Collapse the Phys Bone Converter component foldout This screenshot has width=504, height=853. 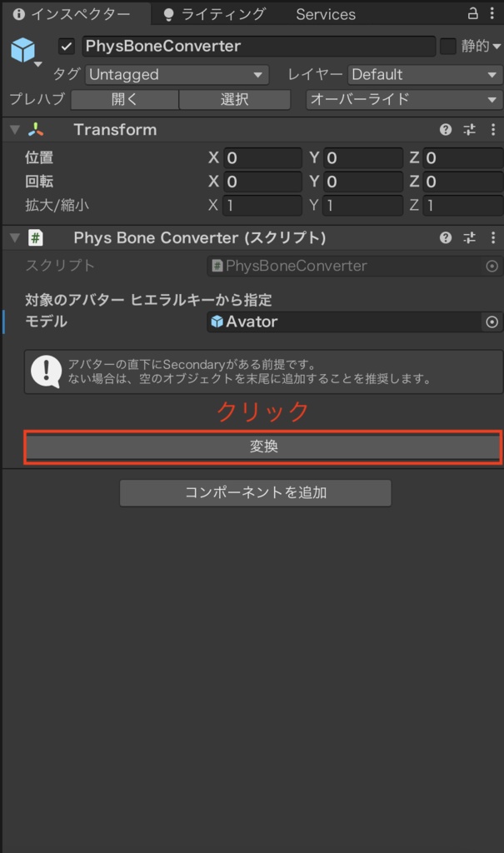point(15,237)
